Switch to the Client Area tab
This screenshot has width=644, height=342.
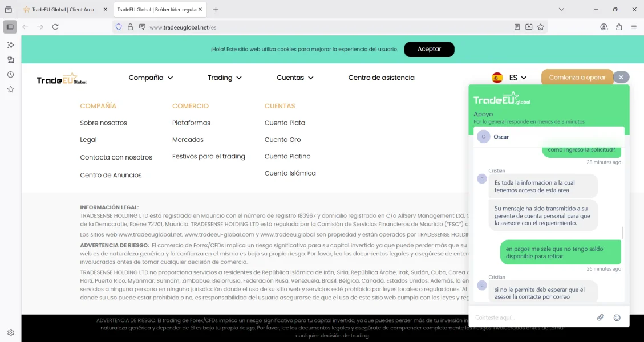pos(63,10)
